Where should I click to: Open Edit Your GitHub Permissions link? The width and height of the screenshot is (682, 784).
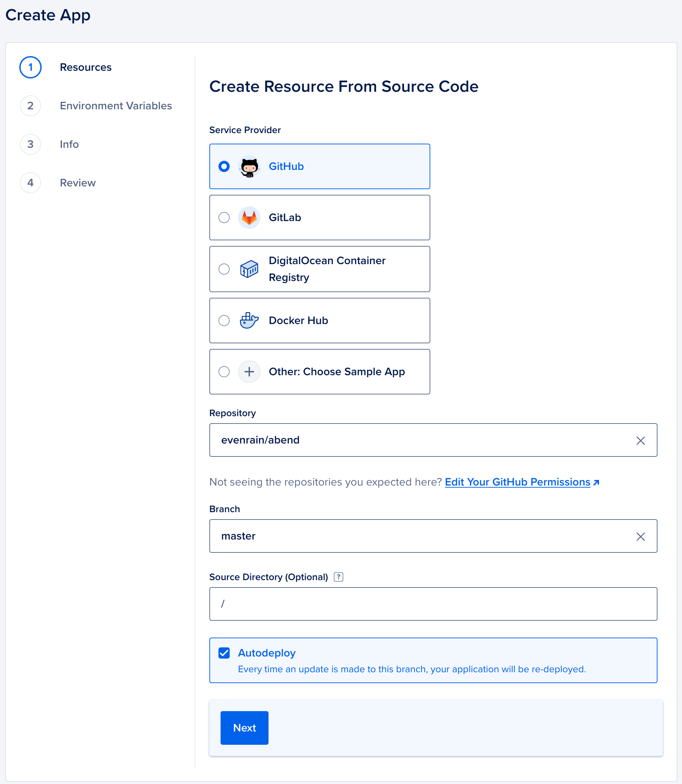pyautogui.click(x=517, y=482)
